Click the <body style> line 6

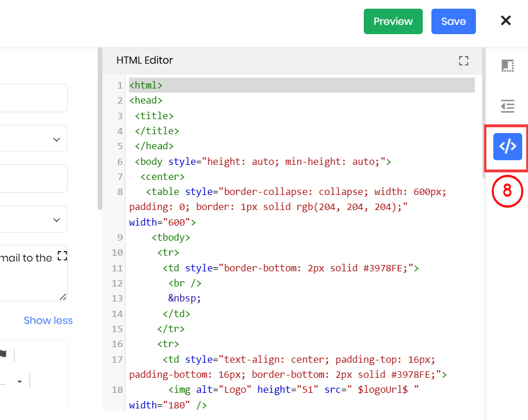263,161
